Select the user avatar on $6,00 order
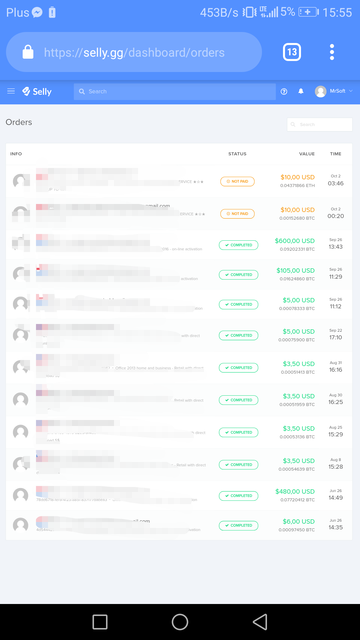The image size is (360, 640). coord(20,525)
